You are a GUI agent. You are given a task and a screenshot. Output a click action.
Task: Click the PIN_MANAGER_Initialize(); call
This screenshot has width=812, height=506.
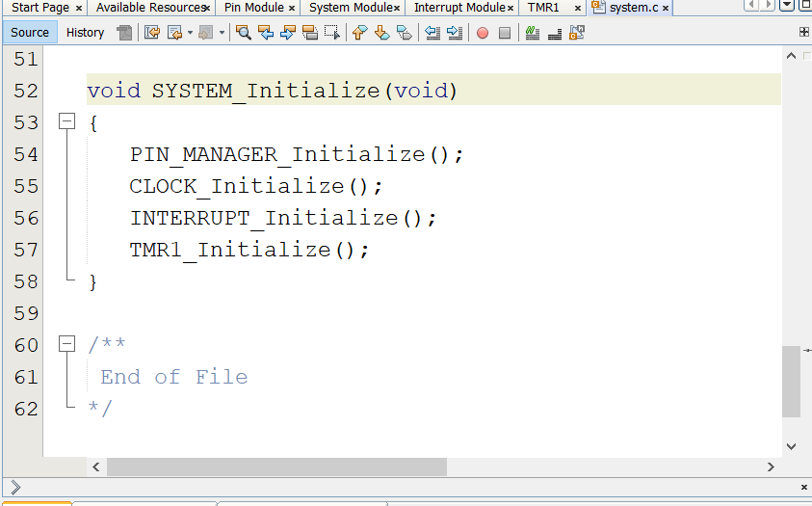(297, 154)
